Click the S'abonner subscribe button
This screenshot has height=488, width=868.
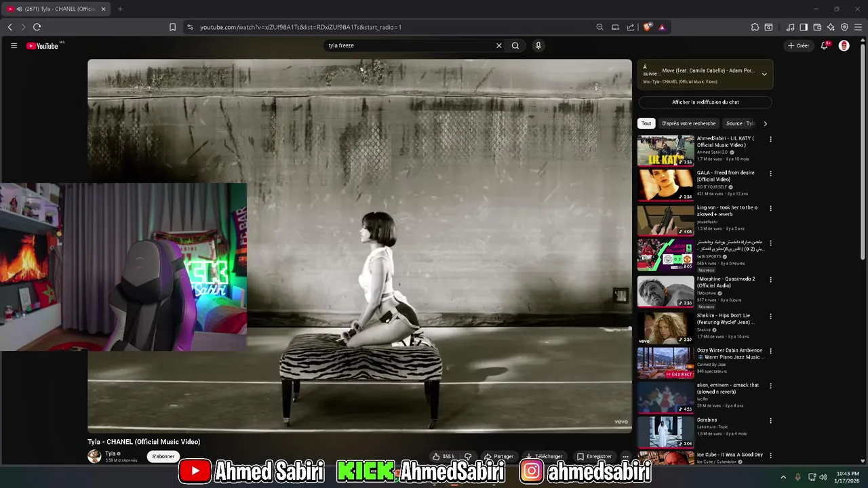coord(163,457)
